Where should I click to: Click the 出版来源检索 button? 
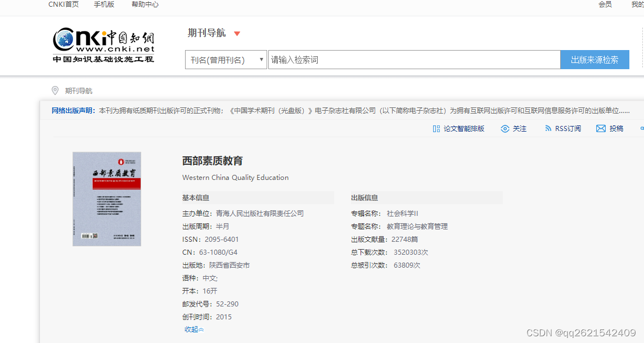595,60
